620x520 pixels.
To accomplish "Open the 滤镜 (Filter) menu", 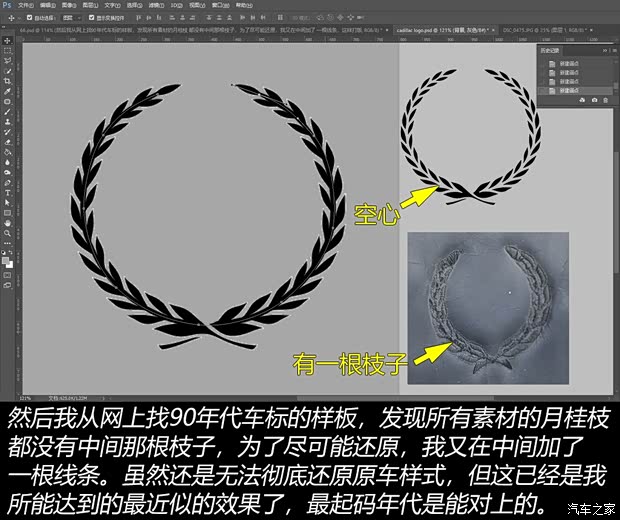I will (156, 6).
